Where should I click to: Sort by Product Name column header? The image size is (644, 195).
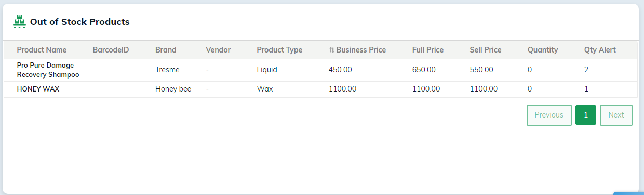tap(42, 50)
